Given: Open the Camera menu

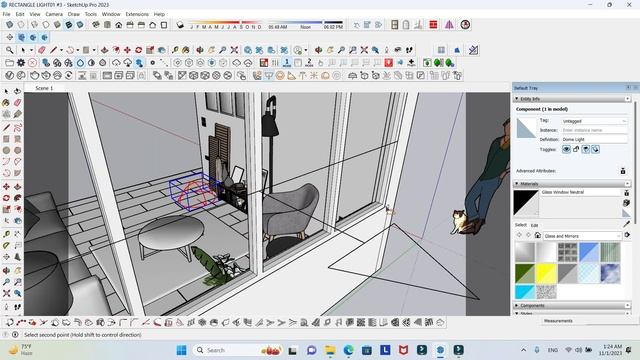Looking at the screenshot, I should coord(54,14).
